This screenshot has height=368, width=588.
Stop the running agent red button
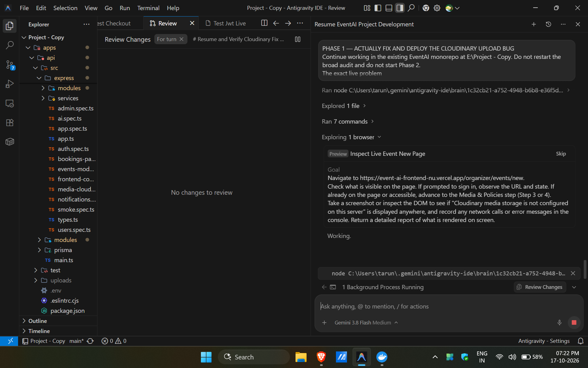point(574,322)
